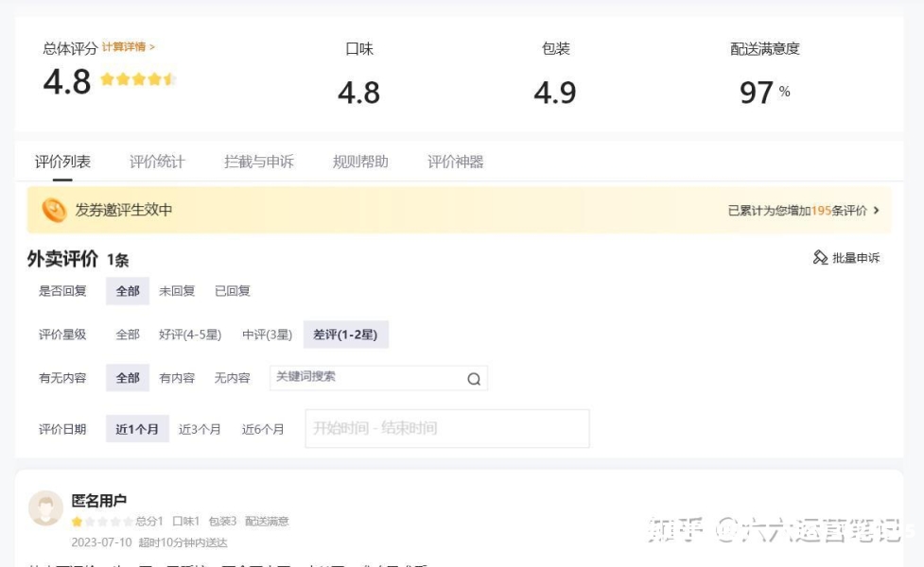Select 差评(1-2星) rating filter
The image size is (924, 567).
346,335
